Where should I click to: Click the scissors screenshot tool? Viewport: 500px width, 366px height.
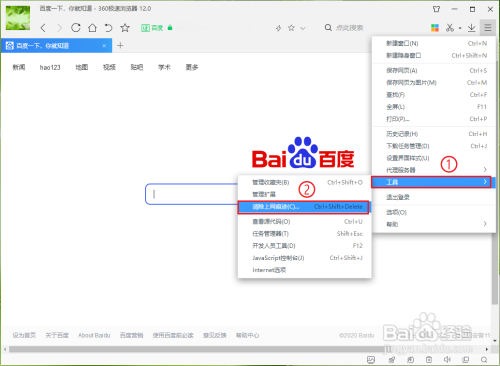coord(450,28)
